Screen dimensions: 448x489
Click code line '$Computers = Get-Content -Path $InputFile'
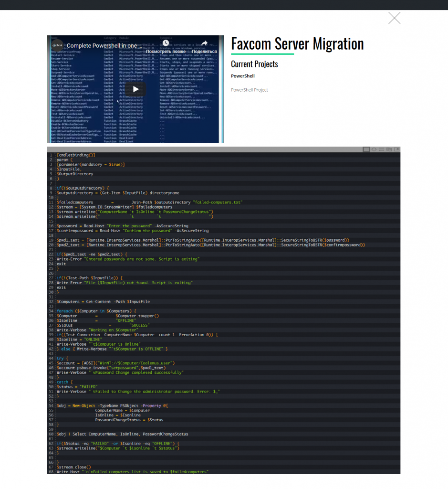click(x=103, y=302)
